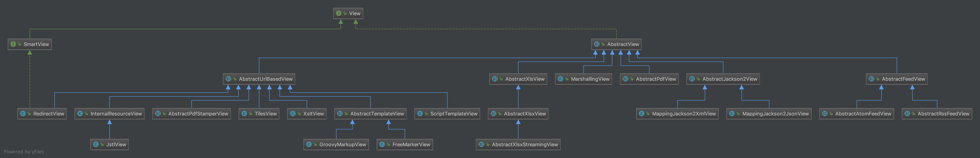
Task: Click the SmartView interface icon
Action: [13, 44]
